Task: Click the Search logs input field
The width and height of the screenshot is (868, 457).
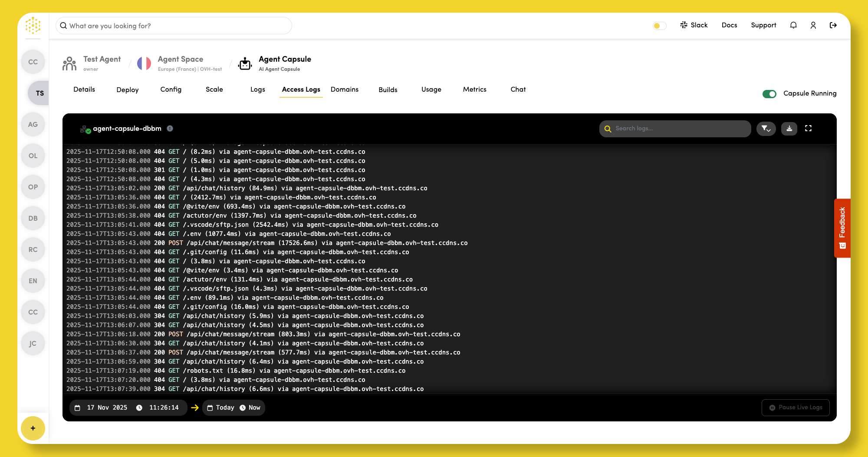Action: pos(675,129)
